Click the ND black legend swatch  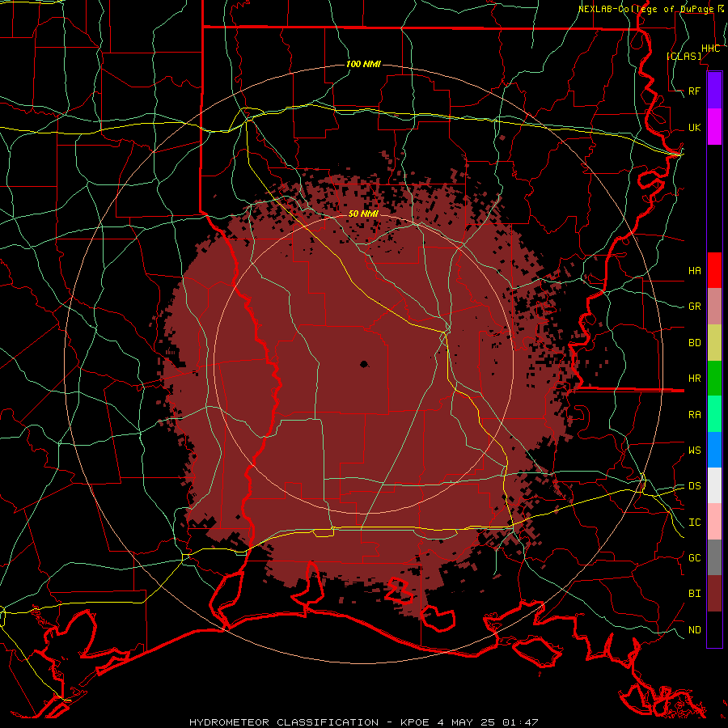click(714, 629)
